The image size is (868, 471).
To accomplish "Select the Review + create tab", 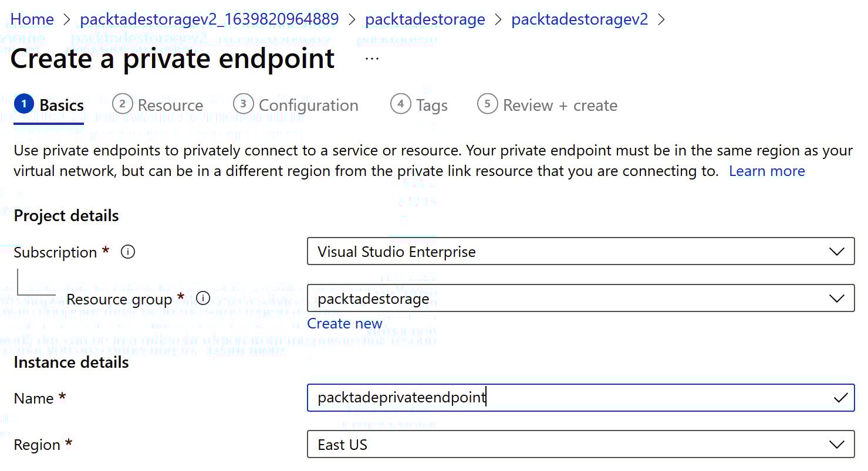I will pos(560,106).
